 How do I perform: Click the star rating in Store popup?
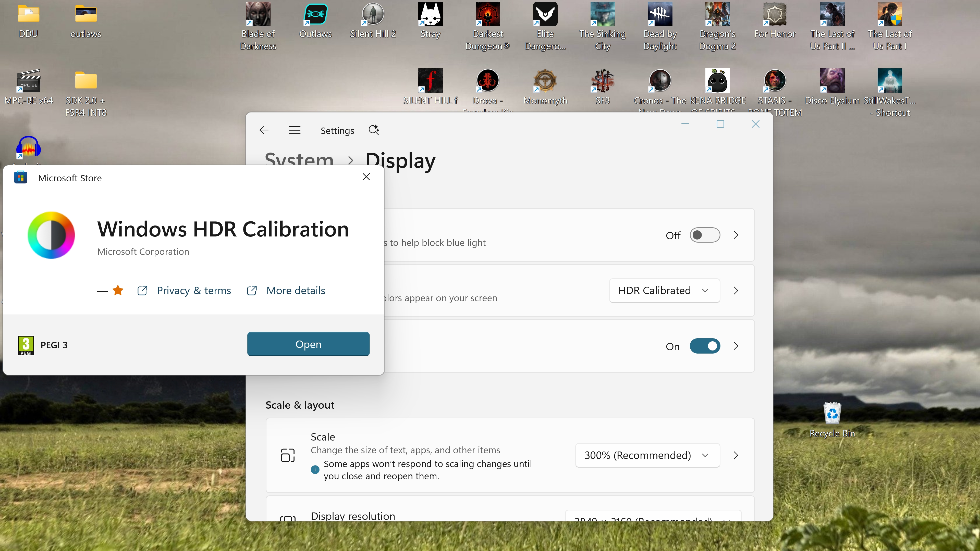click(x=118, y=290)
